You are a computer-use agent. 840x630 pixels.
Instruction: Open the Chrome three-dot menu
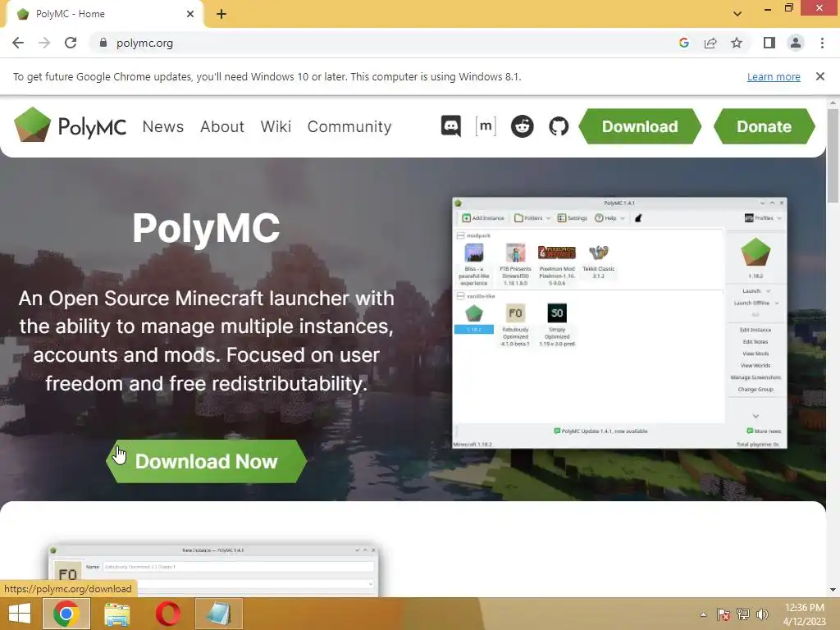click(822, 43)
